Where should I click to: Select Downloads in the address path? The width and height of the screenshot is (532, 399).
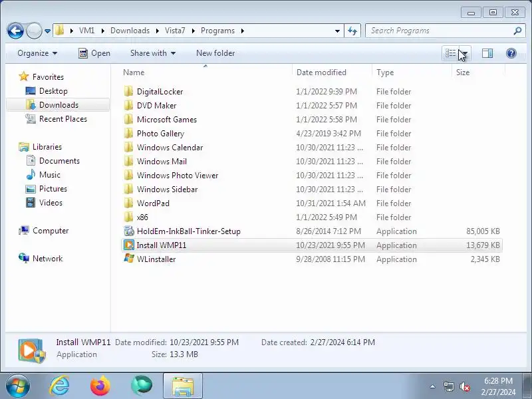pyautogui.click(x=130, y=31)
